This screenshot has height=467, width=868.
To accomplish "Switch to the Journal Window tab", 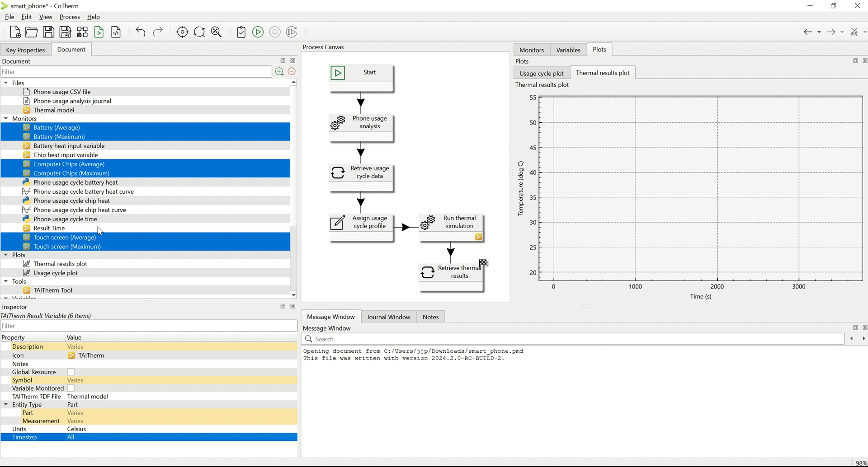I will click(388, 317).
